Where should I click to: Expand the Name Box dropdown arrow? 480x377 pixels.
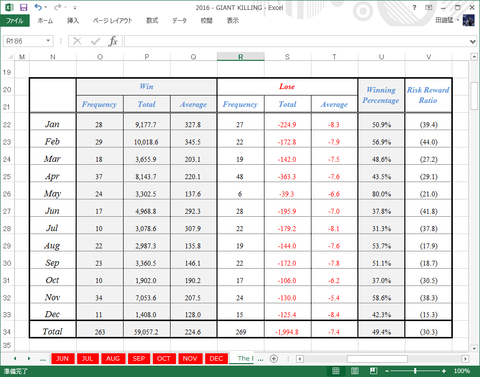[x=48, y=41]
